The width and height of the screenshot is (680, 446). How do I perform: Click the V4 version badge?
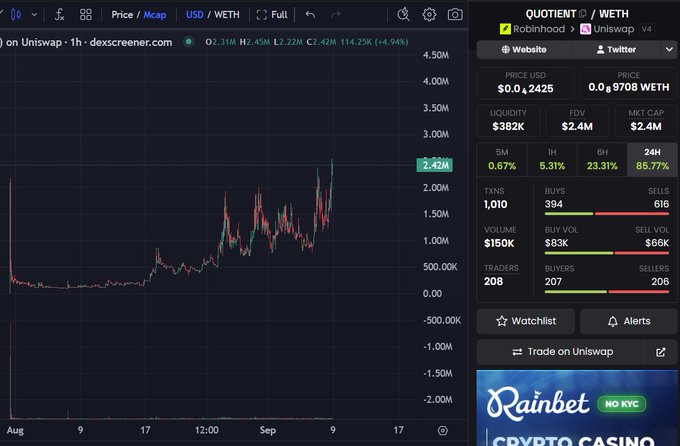[647, 29]
